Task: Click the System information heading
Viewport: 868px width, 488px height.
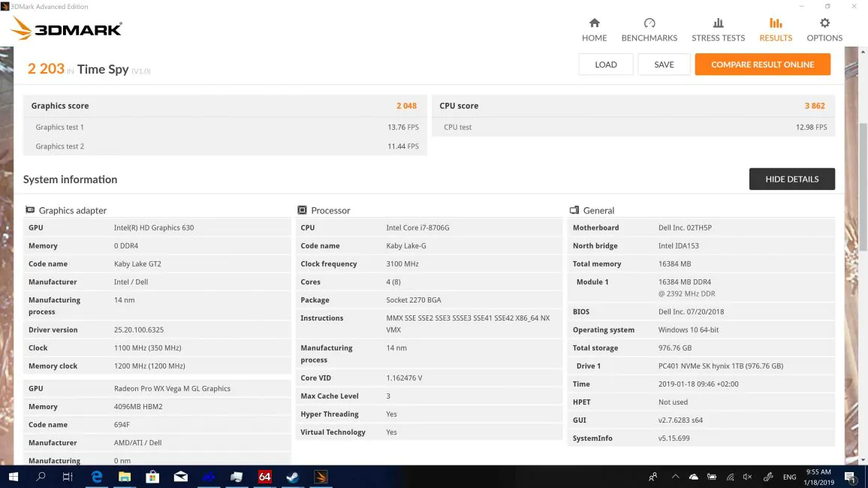Action: click(x=71, y=179)
